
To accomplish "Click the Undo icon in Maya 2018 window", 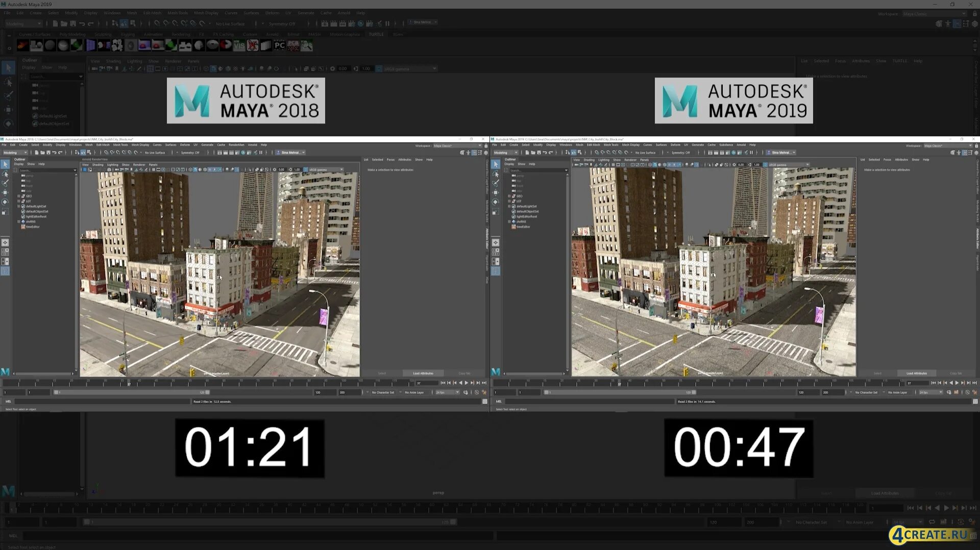I will (x=54, y=153).
